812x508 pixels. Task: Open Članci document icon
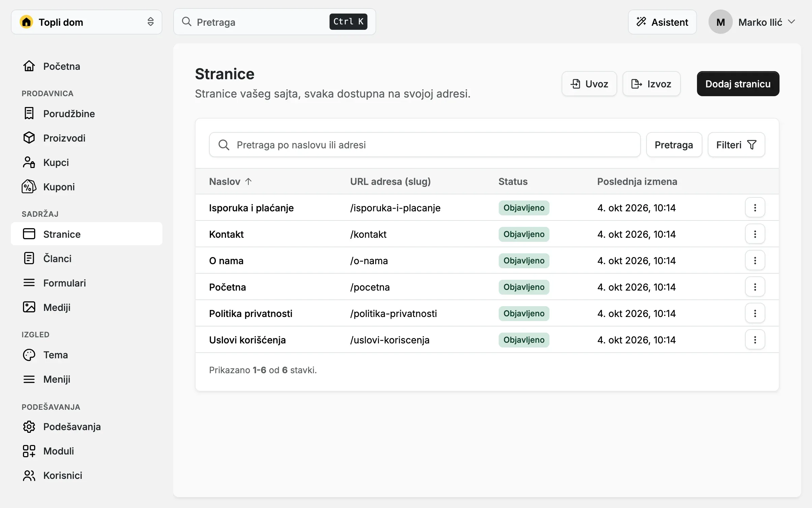(x=29, y=258)
